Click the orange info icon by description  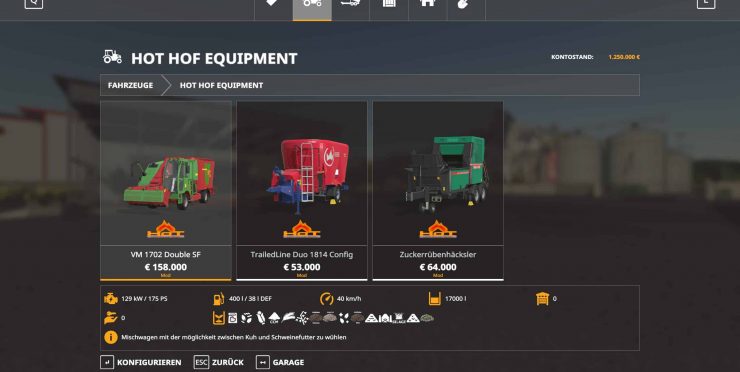[111, 337]
